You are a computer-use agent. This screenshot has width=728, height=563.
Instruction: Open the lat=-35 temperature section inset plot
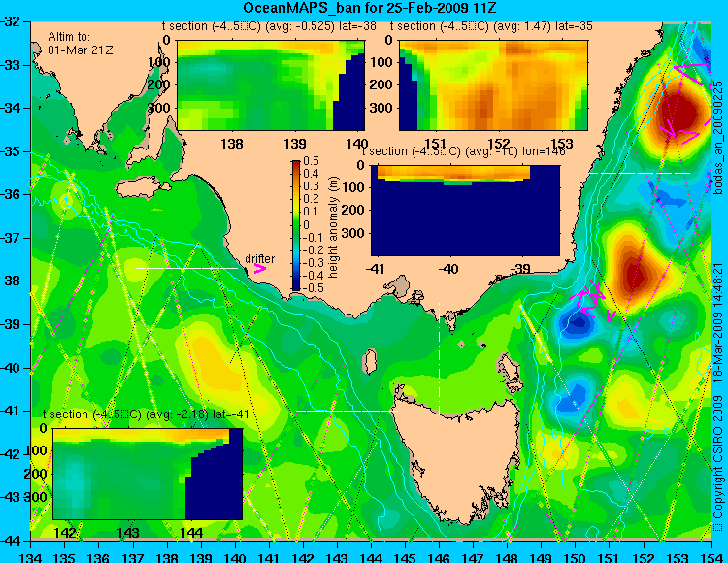[x=493, y=85]
